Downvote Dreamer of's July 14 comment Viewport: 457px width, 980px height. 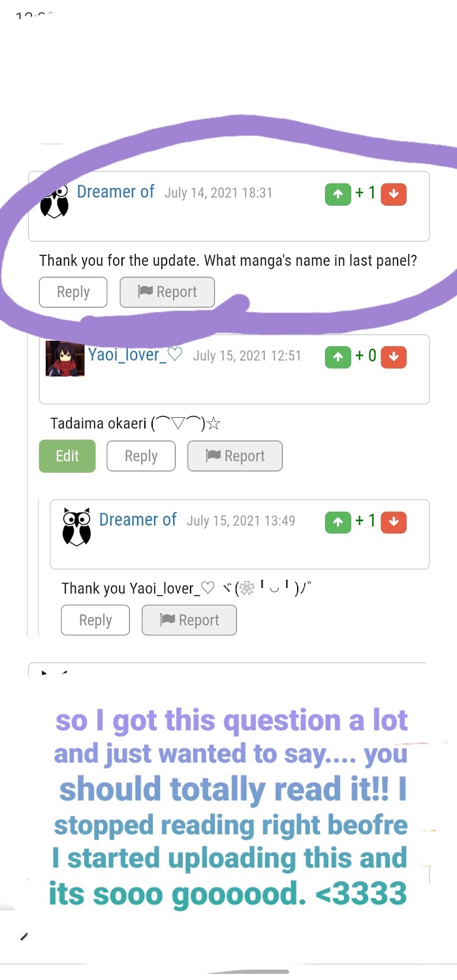(x=394, y=194)
